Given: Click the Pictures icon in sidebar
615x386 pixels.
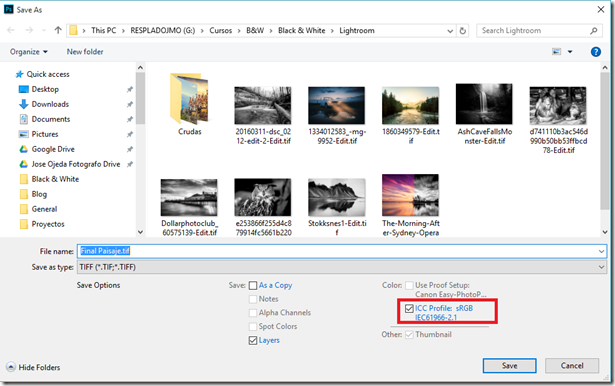Looking at the screenshot, I should (24, 134).
